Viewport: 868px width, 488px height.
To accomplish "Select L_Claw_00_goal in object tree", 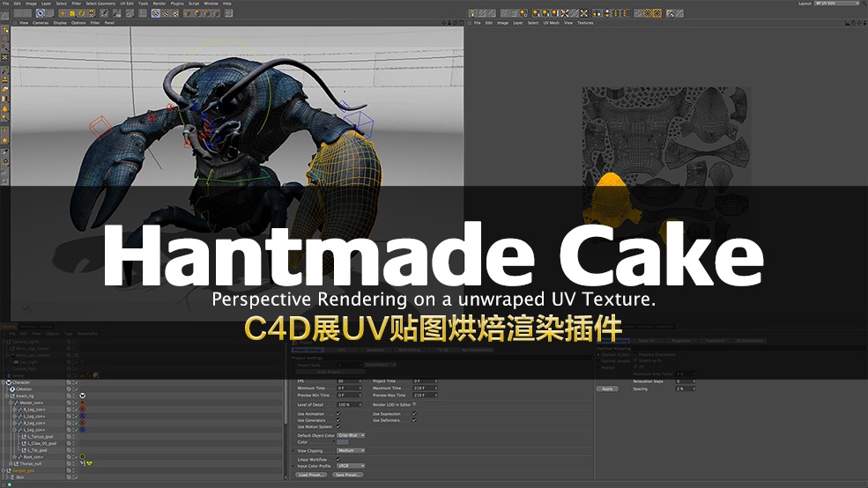I will click(x=42, y=443).
